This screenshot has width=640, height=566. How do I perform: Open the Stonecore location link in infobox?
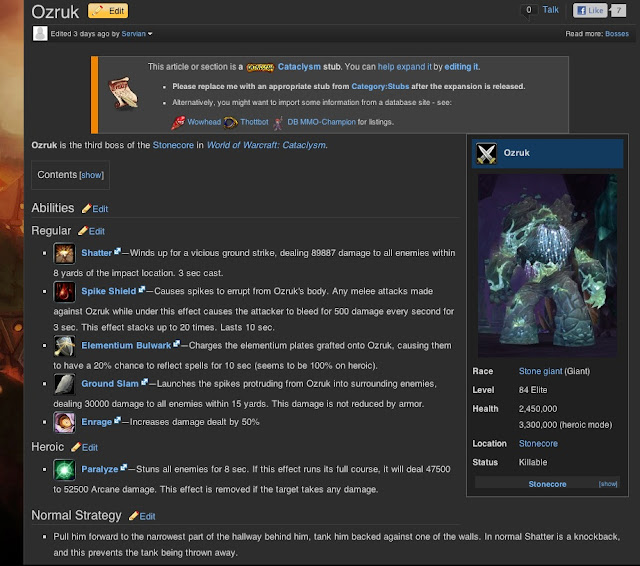coord(538,444)
